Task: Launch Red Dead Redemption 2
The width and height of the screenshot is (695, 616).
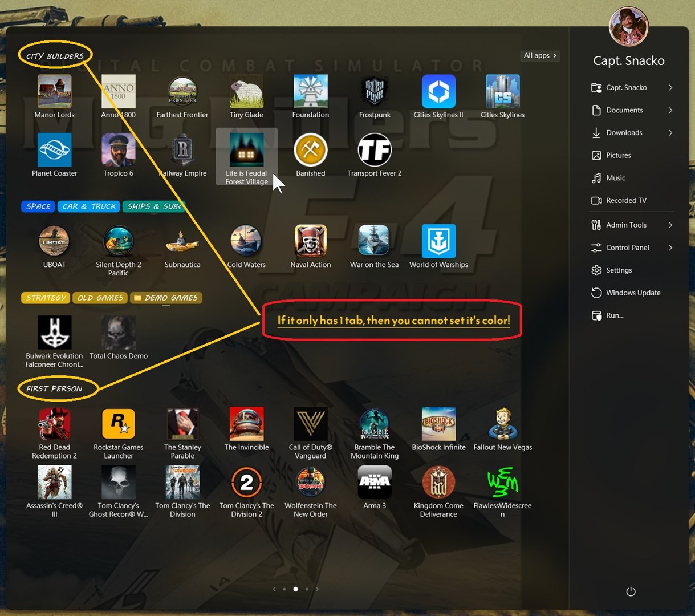Action: click(54, 425)
